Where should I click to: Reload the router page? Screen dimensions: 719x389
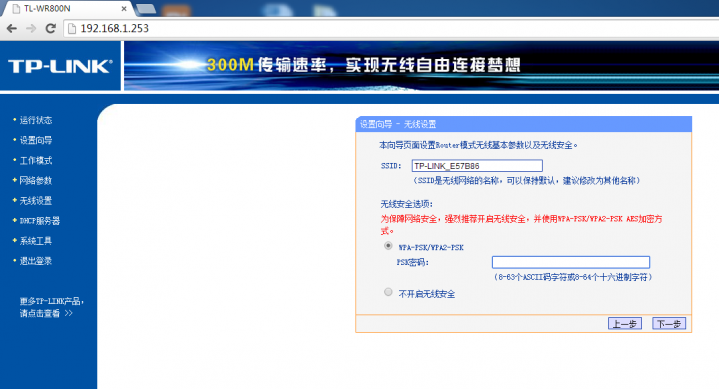[50, 28]
